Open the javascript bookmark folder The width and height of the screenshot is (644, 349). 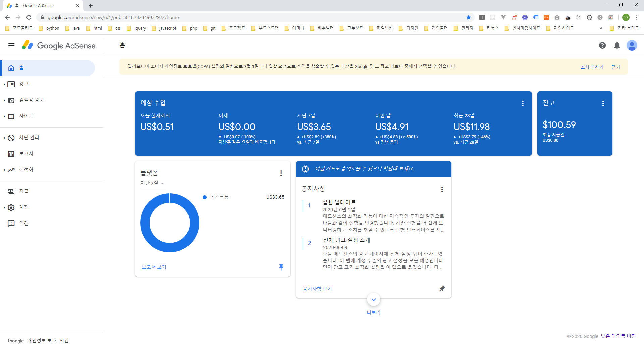(164, 28)
